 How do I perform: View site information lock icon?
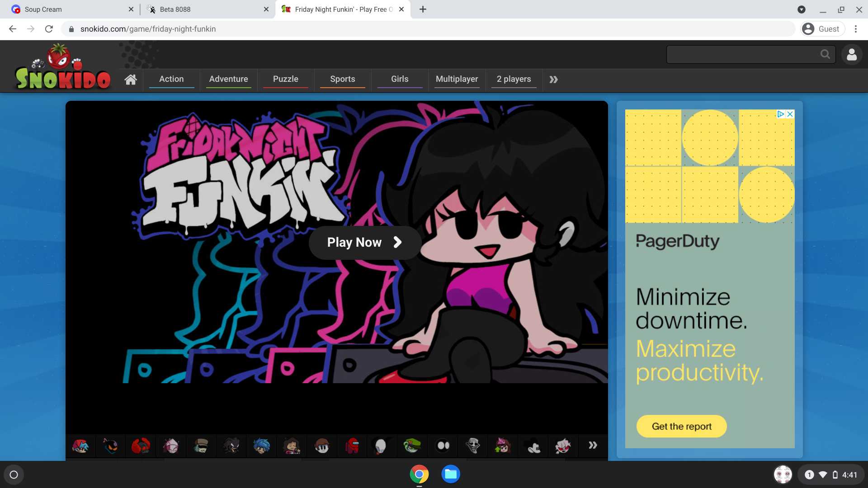tap(71, 29)
